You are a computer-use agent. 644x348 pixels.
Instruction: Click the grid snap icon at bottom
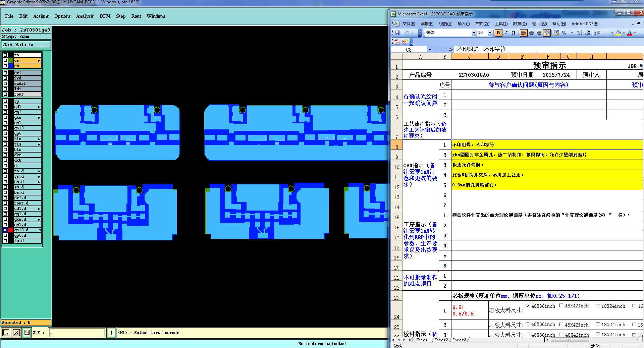click(x=27, y=333)
